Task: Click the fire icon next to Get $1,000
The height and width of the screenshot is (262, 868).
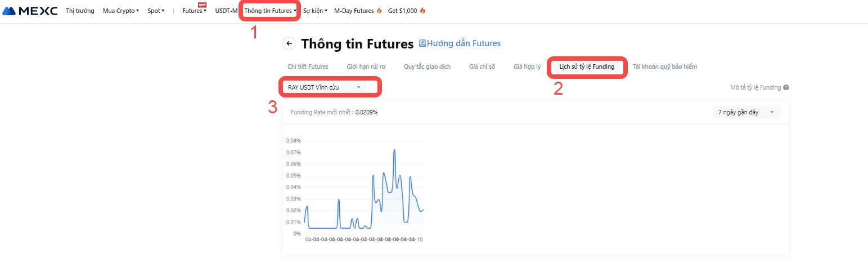Action: point(422,11)
